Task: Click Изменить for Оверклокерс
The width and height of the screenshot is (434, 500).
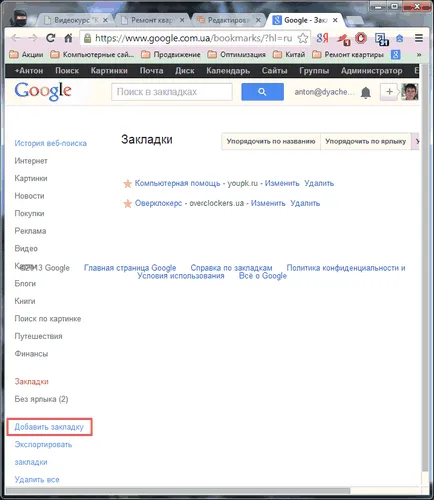Action: (x=268, y=203)
